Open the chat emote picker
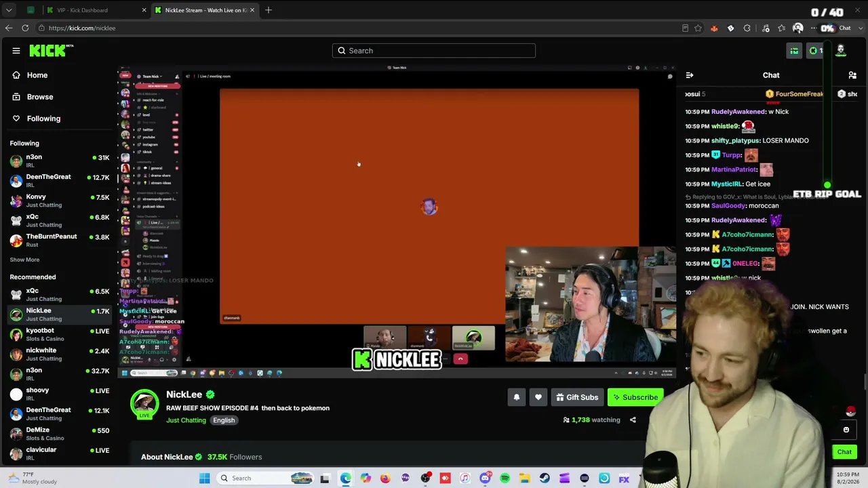Screen dimensions: 868x488 point(846,430)
